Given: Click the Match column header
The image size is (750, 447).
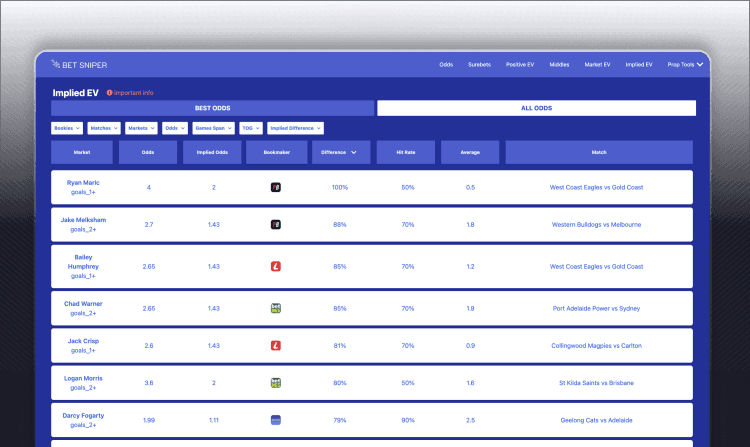Looking at the screenshot, I should (599, 152).
